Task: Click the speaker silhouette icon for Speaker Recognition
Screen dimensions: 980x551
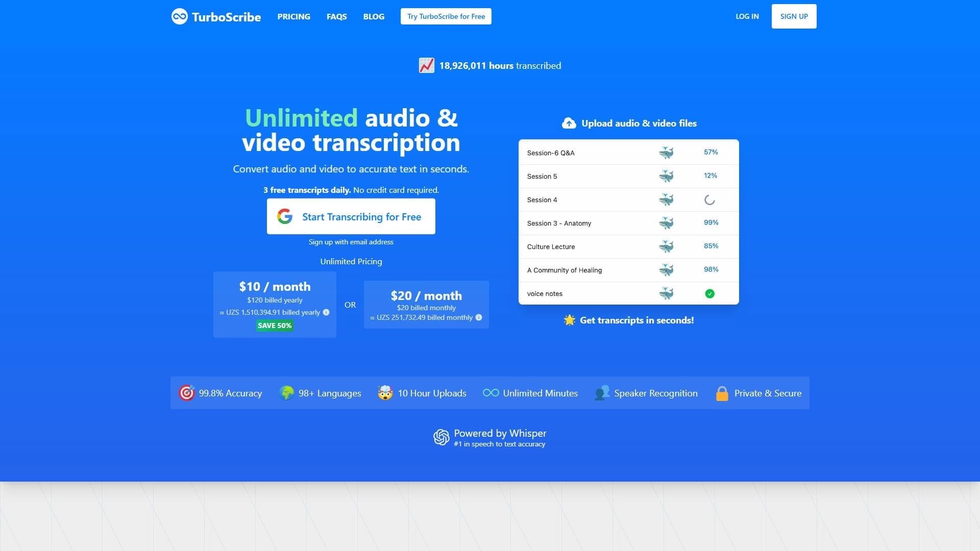Action: click(602, 393)
